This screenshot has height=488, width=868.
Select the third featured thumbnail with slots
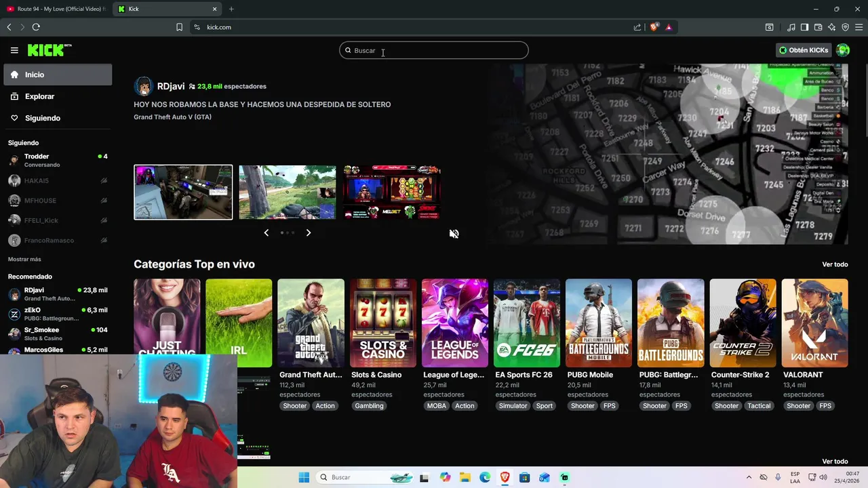point(392,192)
